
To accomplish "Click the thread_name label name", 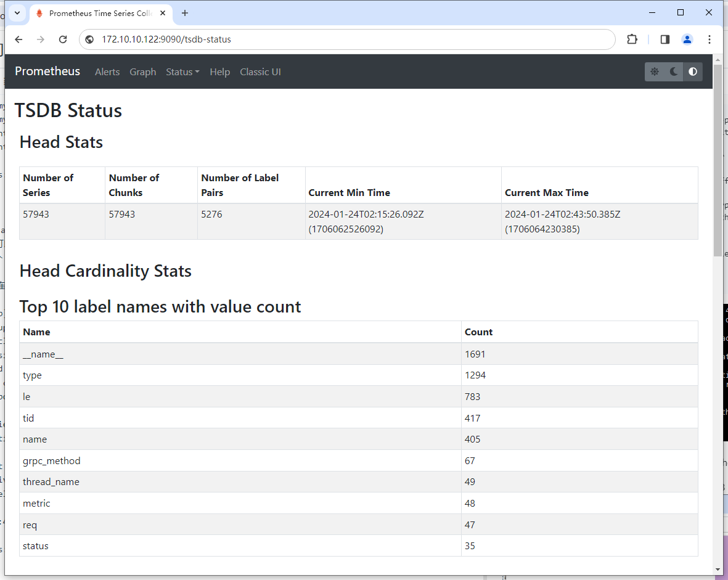I will (x=51, y=482).
